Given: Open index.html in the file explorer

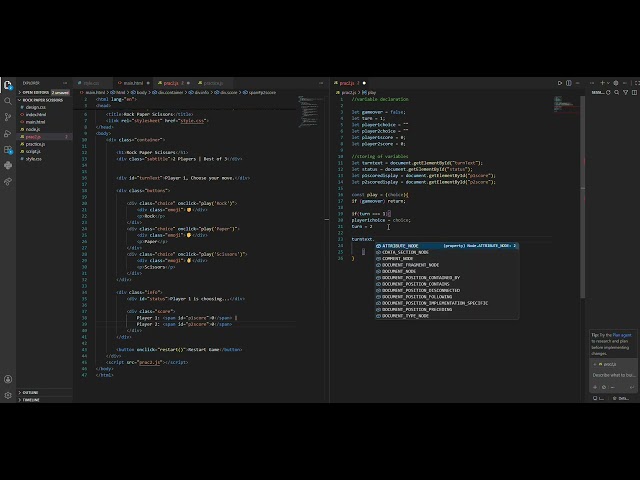Looking at the screenshot, I should coord(44,115).
